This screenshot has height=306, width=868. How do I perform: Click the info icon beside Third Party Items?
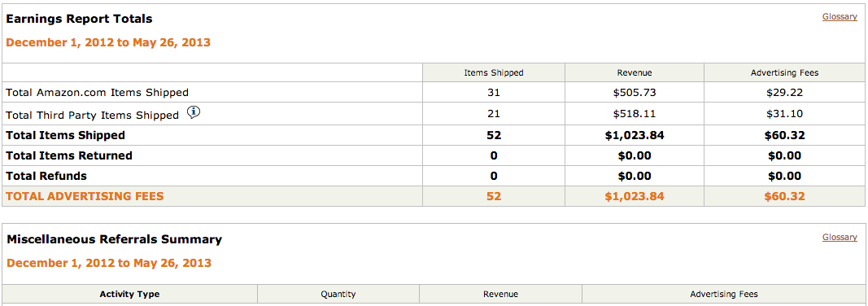pos(193,112)
